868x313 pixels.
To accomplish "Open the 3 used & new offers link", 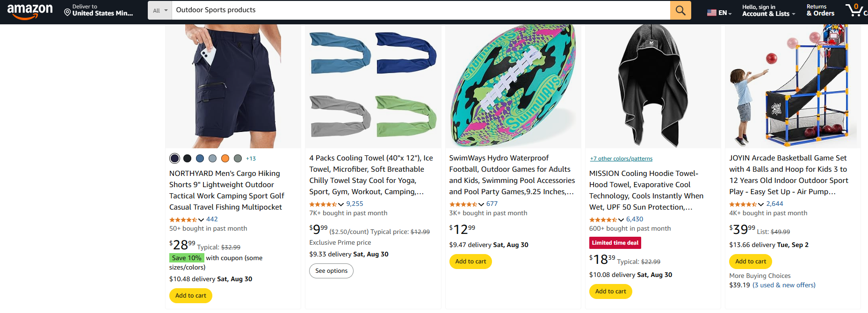I will tap(784, 285).
